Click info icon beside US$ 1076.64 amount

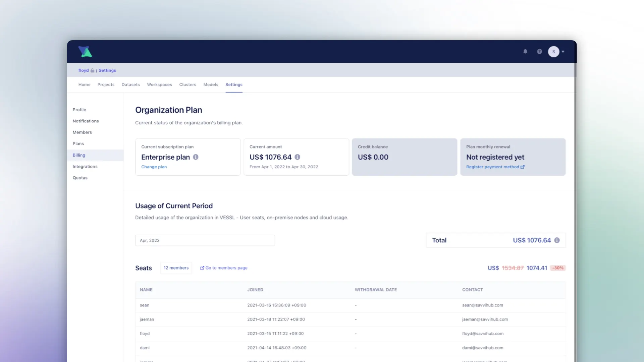(297, 157)
